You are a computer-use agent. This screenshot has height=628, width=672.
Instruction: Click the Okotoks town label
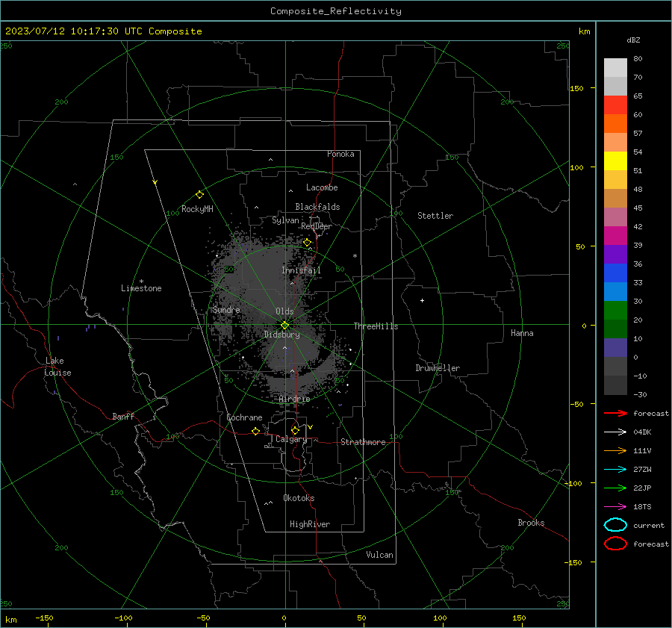click(299, 498)
